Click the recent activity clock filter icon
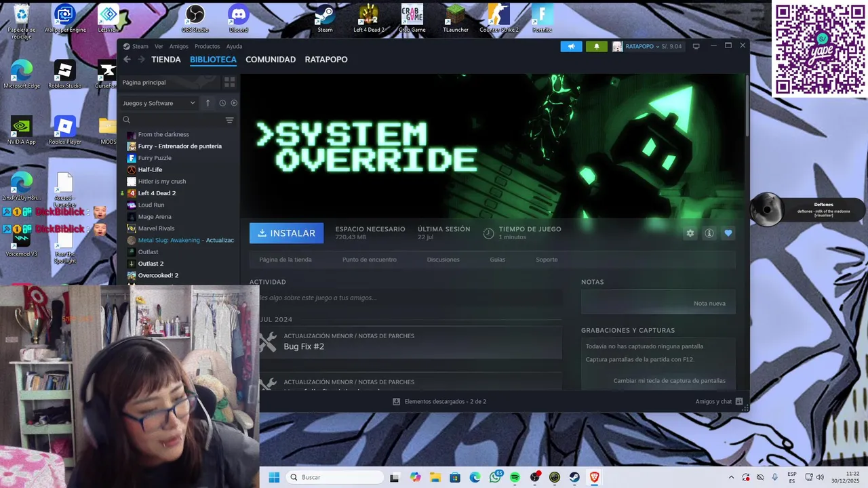 222,103
